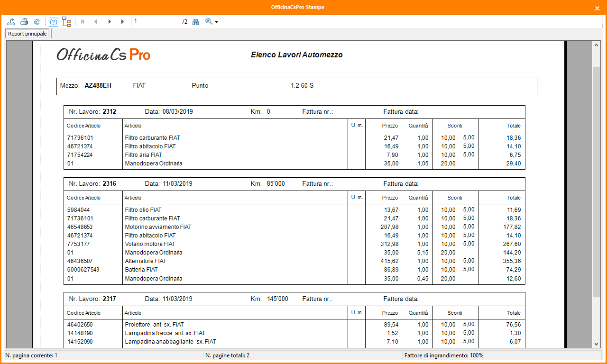The height and width of the screenshot is (364, 607).
Task: Go to the first page
Action: [x=83, y=21]
